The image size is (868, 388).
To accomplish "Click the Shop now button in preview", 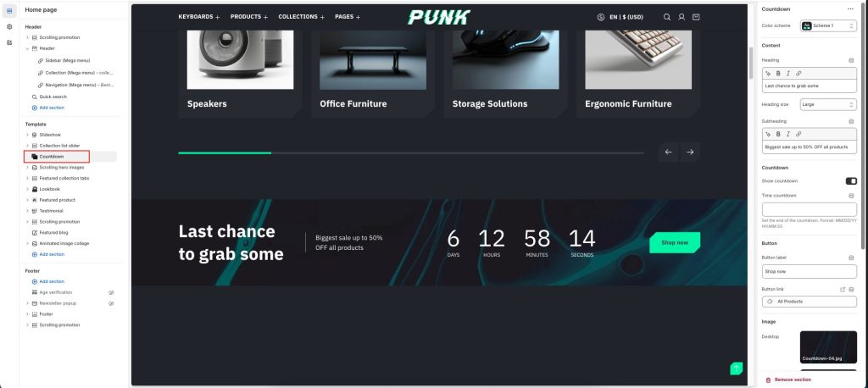I will click(675, 242).
